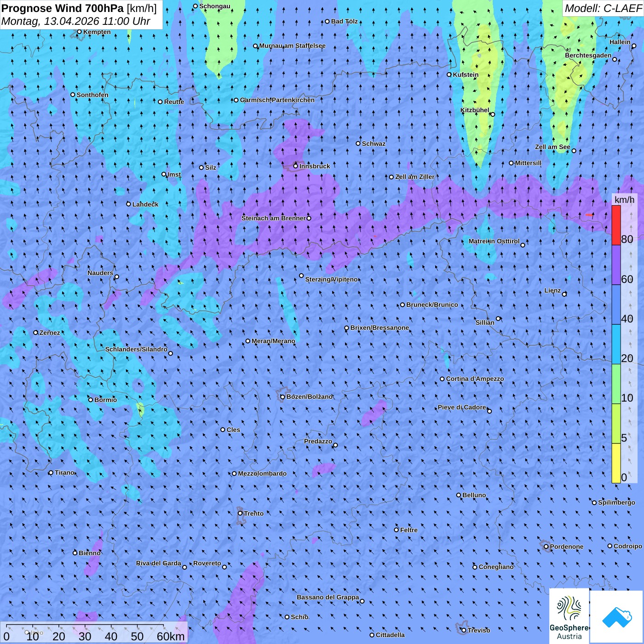Click the 'Zell am Ziller' label
This screenshot has height=644, width=644.
click(415, 177)
